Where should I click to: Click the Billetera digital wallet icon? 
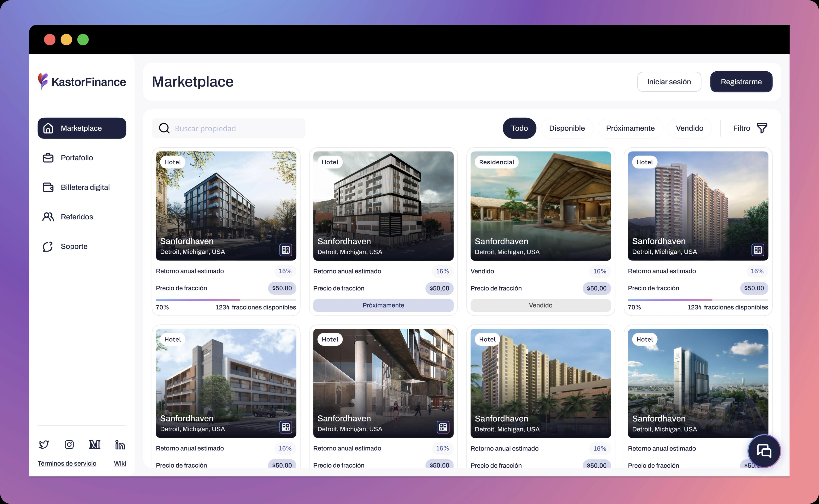[48, 187]
